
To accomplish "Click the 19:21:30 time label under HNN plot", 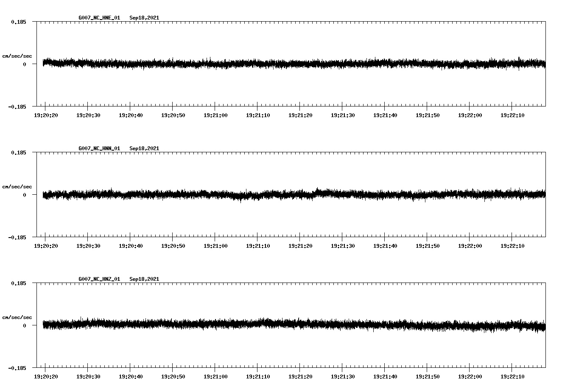I will point(343,246).
